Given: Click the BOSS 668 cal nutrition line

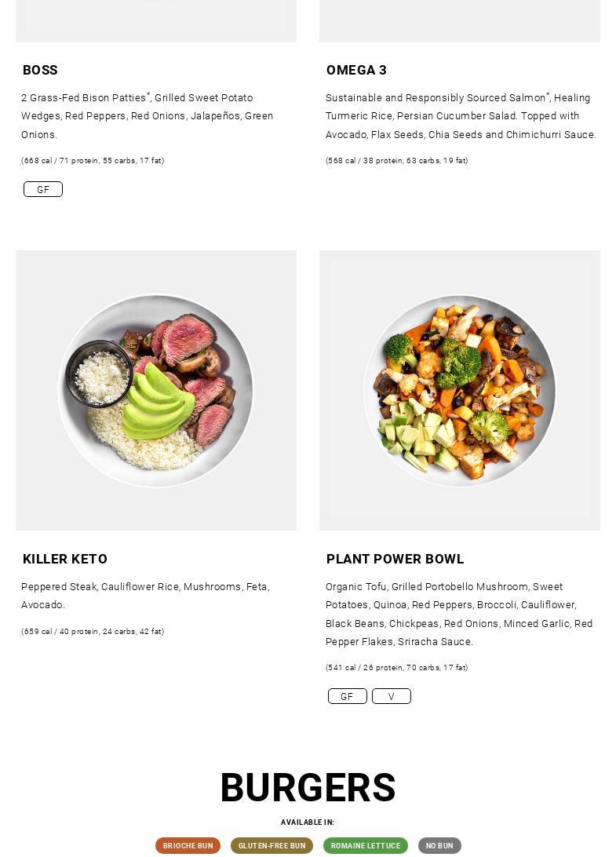Looking at the screenshot, I should tap(93, 161).
